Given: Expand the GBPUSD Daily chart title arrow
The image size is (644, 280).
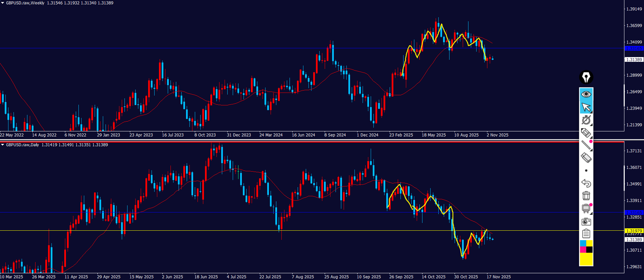Looking at the screenshot, I should (3, 145).
